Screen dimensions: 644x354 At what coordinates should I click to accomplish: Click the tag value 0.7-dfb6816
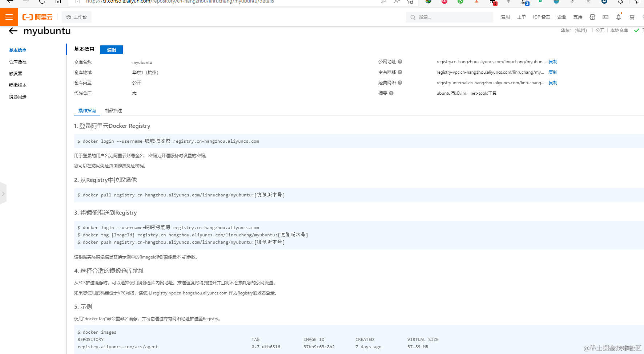266,347
